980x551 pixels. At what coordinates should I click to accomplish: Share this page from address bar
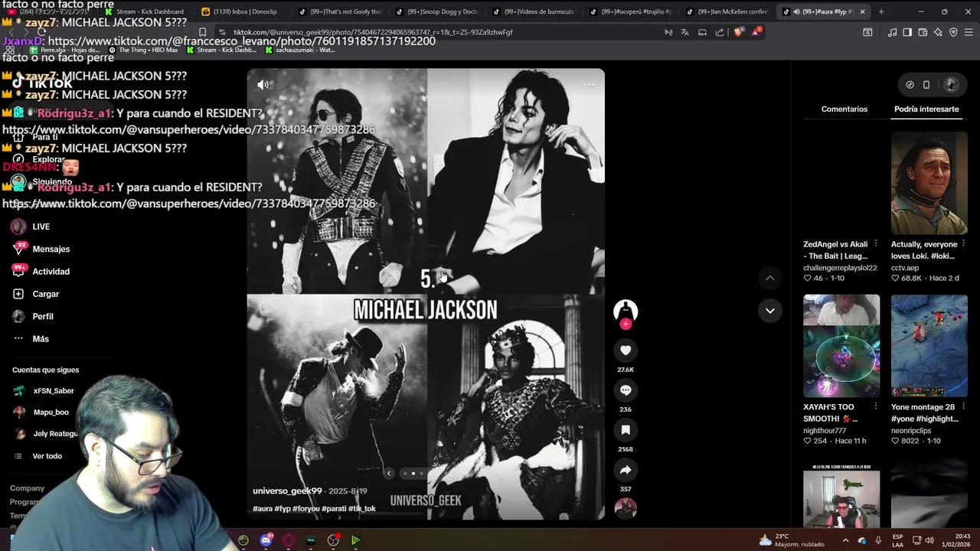[x=720, y=32]
